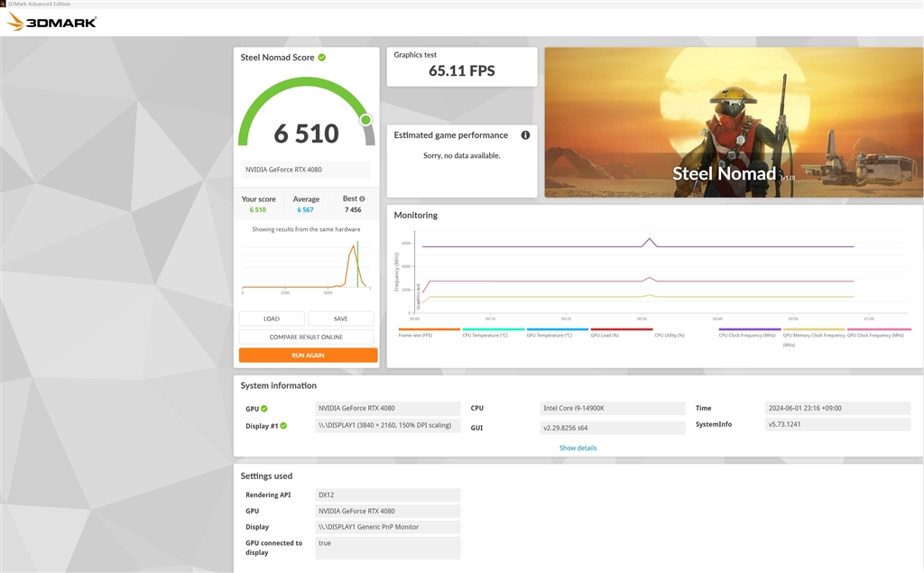This screenshot has width=924, height=573.
Task: Click "Showing results from the same hardware" text
Action: pyautogui.click(x=306, y=229)
